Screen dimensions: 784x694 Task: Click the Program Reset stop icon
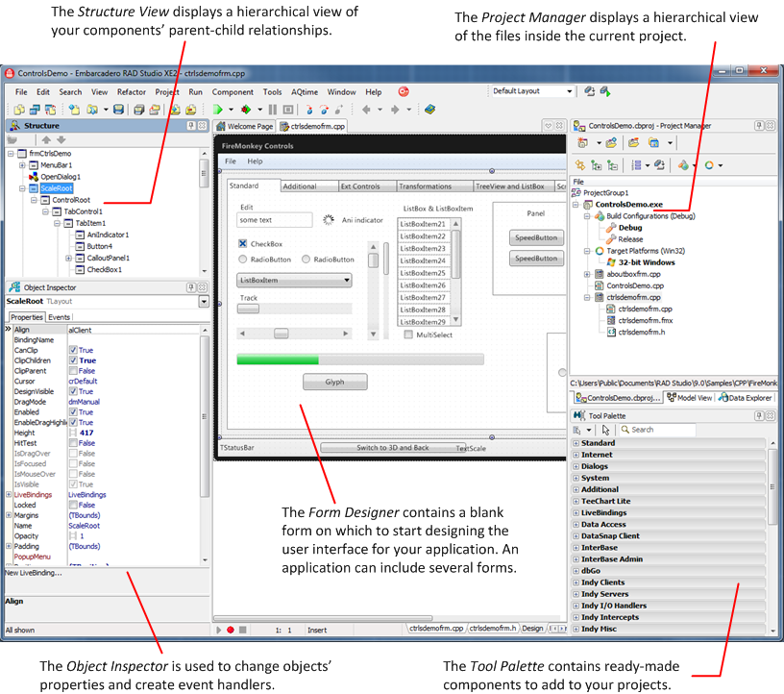point(288,109)
